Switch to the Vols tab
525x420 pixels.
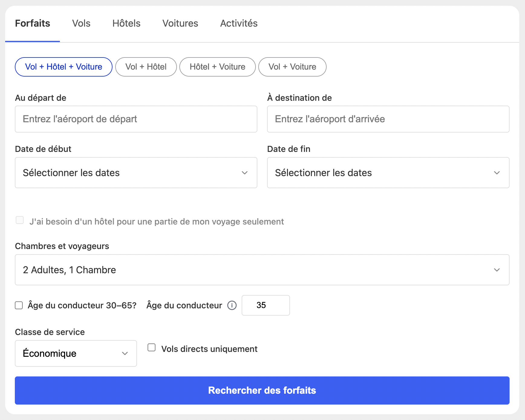pos(81,23)
